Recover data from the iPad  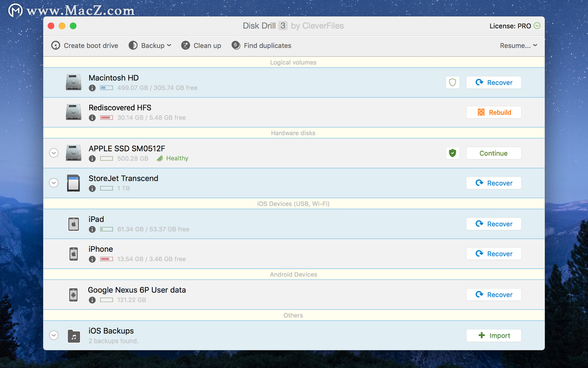494,224
